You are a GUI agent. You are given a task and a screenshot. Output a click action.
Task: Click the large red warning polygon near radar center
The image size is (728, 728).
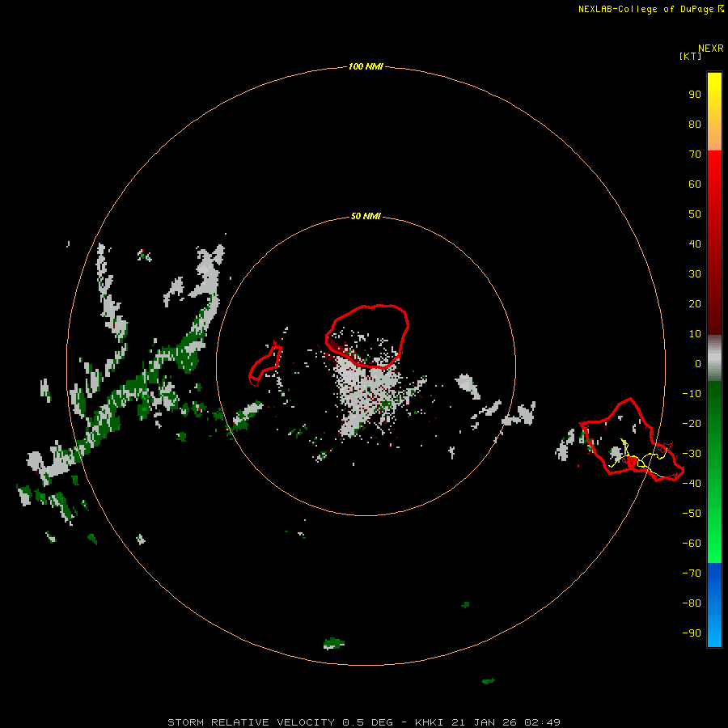tap(367, 336)
